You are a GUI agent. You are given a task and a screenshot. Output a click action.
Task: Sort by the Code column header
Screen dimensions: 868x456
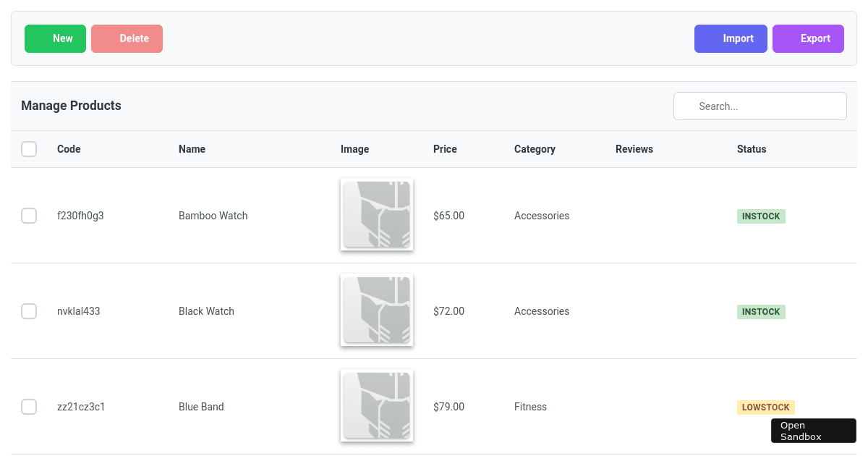pos(69,149)
